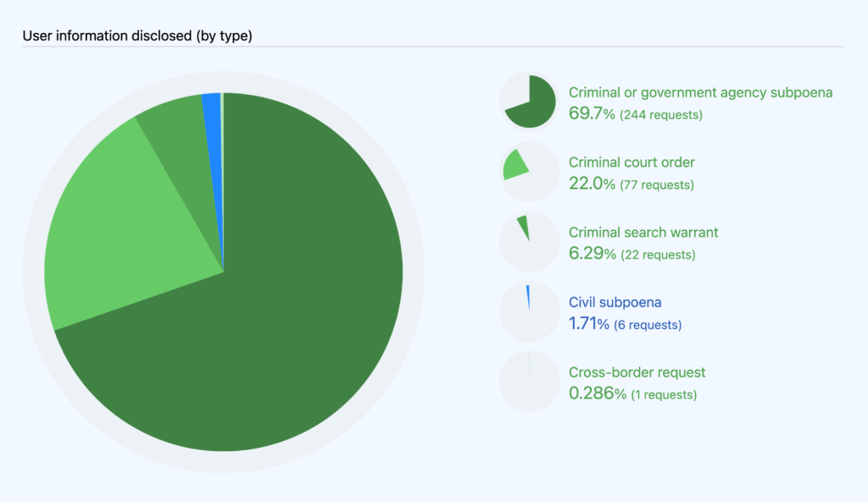This screenshot has height=502, width=868.
Task: Click the 22.0% (77 requests) value
Action: 631,184
